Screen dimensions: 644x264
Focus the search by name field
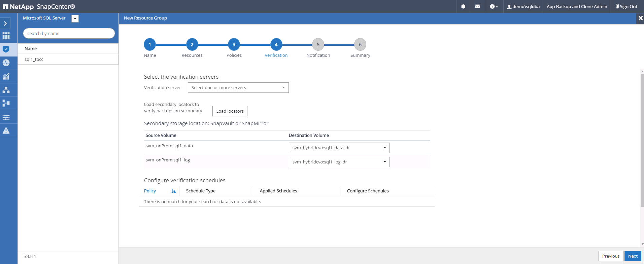(x=69, y=33)
